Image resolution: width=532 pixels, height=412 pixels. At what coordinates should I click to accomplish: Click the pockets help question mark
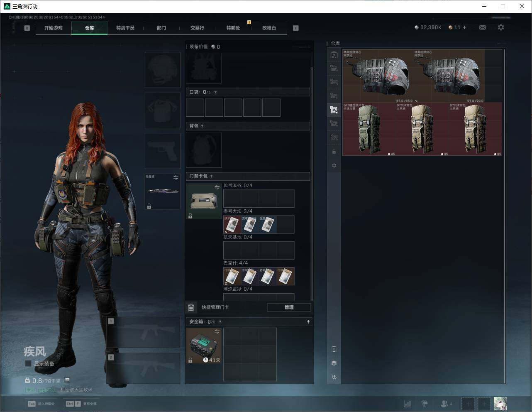coord(215,92)
